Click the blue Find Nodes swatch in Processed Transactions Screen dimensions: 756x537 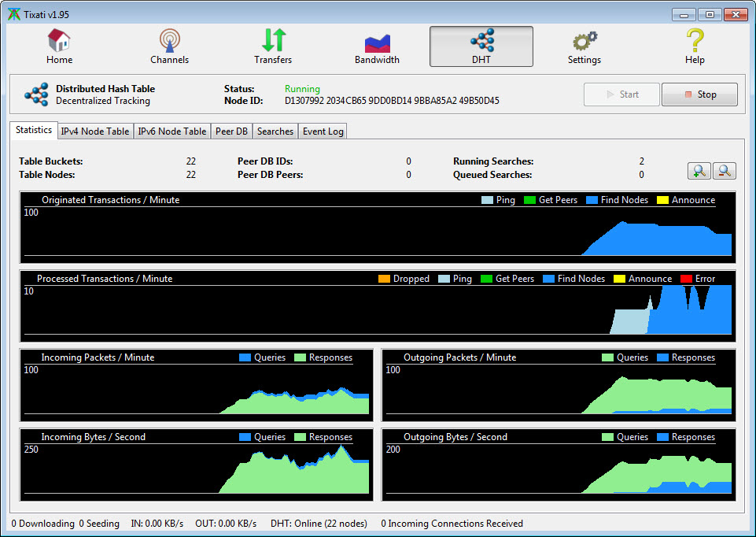point(548,279)
